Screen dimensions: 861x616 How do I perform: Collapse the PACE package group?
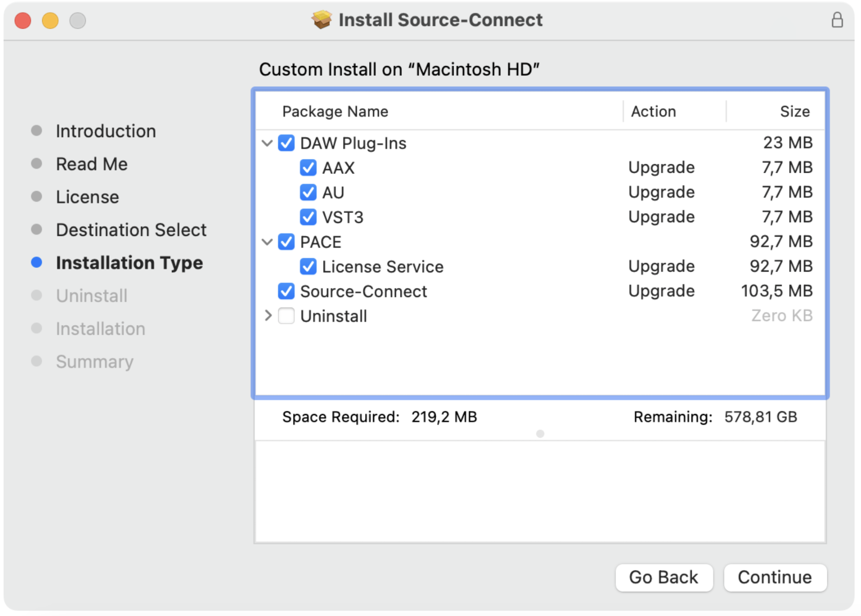tap(267, 242)
